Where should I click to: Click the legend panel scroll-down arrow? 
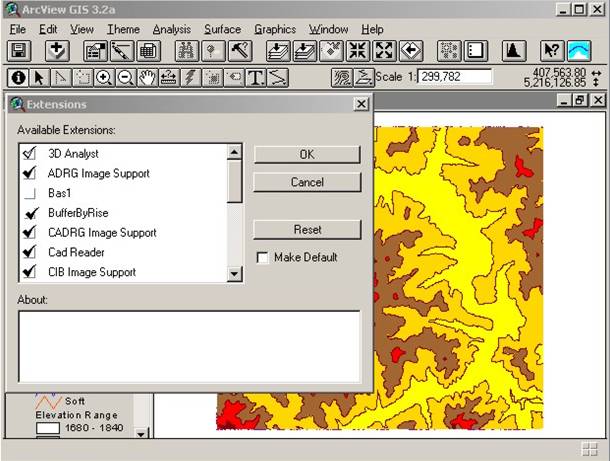[141, 433]
